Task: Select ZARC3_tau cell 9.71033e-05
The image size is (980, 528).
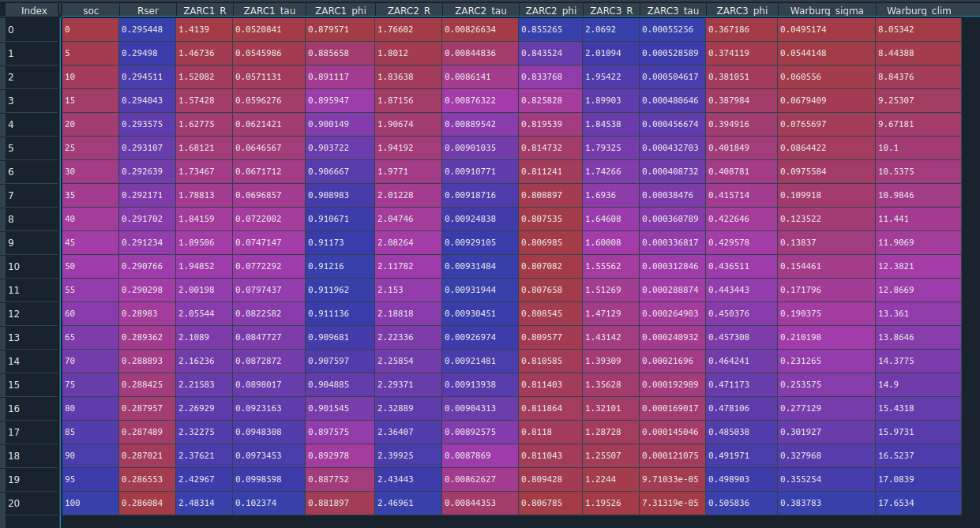Action: [673, 480]
